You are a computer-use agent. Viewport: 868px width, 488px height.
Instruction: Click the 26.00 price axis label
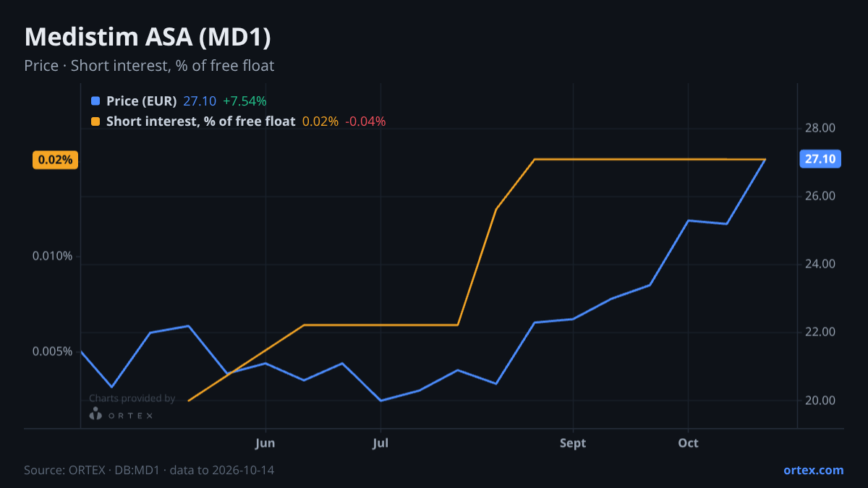(820, 197)
